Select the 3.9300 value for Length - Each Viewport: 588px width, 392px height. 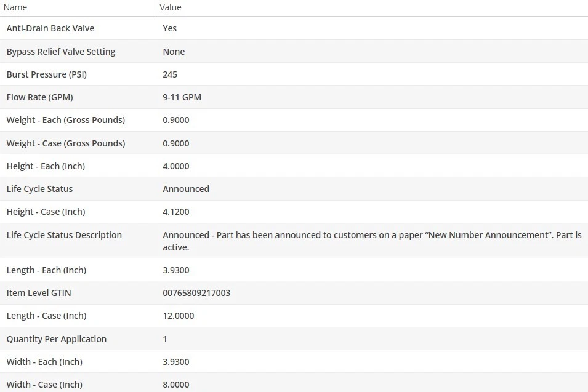176,271
